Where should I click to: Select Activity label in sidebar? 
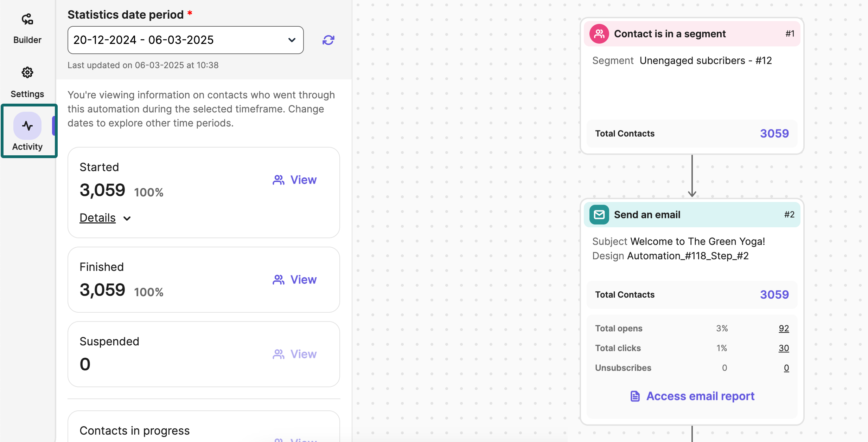(x=27, y=147)
